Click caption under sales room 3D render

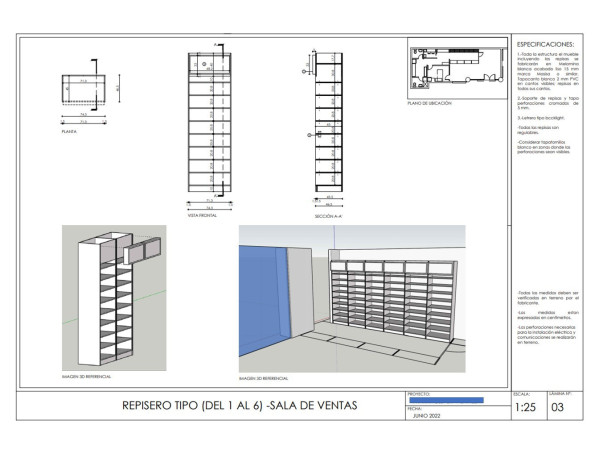click(x=264, y=379)
